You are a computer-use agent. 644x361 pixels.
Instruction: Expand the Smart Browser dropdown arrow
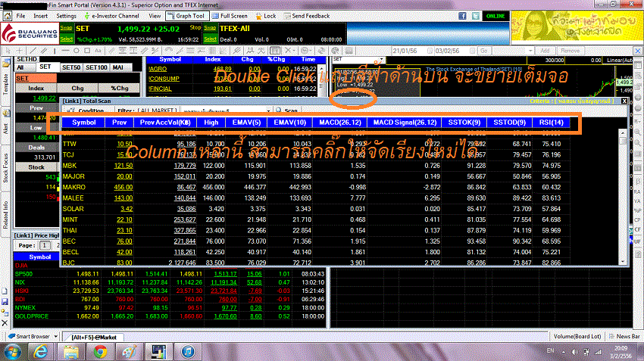pyautogui.click(x=55, y=336)
